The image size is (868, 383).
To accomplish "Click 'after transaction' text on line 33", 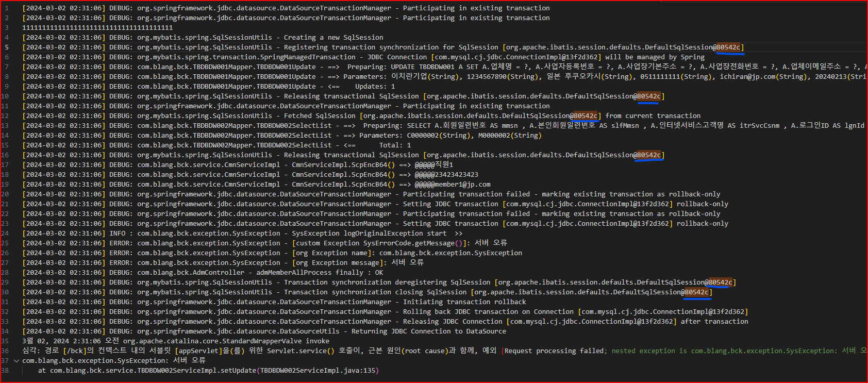I will tap(714, 322).
